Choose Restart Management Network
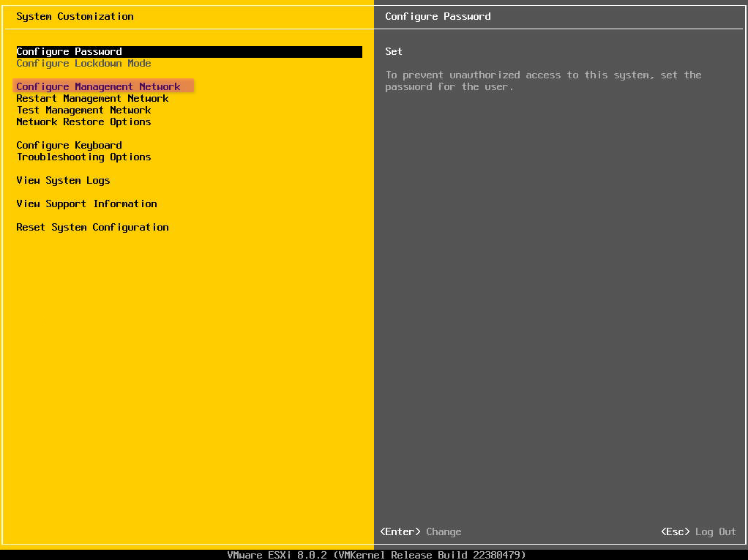This screenshot has width=748, height=560. (x=92, y=99)
